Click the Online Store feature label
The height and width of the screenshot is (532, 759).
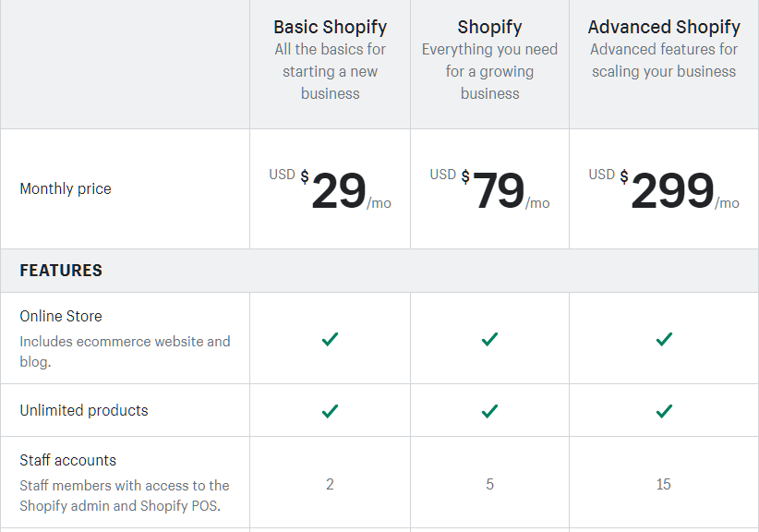tap(61, 316)
